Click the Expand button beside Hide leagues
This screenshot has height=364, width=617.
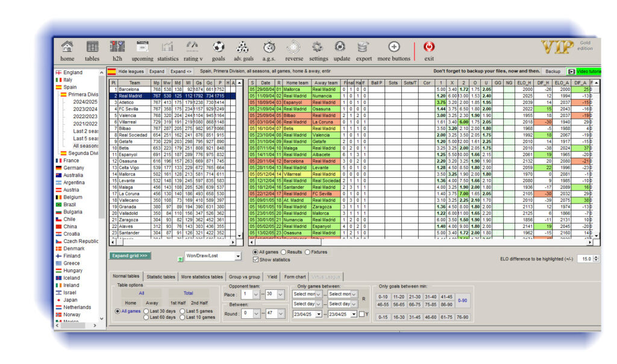[157, 72]
